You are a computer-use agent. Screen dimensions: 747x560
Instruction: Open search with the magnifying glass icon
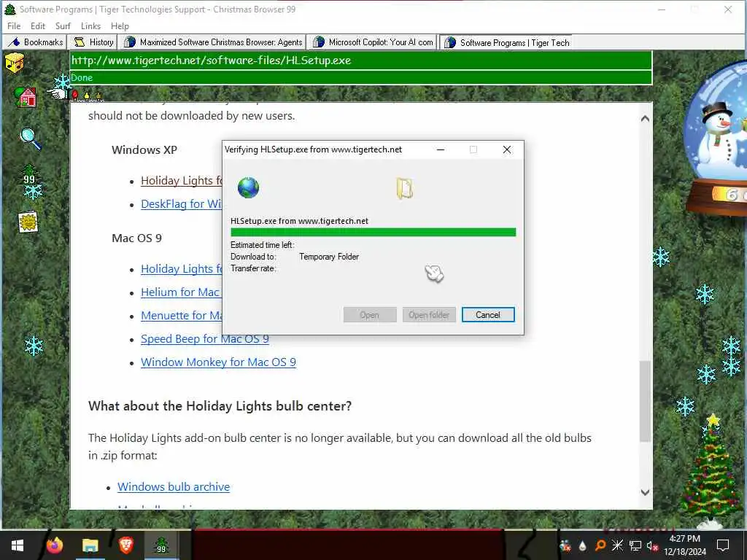point(31,139)
